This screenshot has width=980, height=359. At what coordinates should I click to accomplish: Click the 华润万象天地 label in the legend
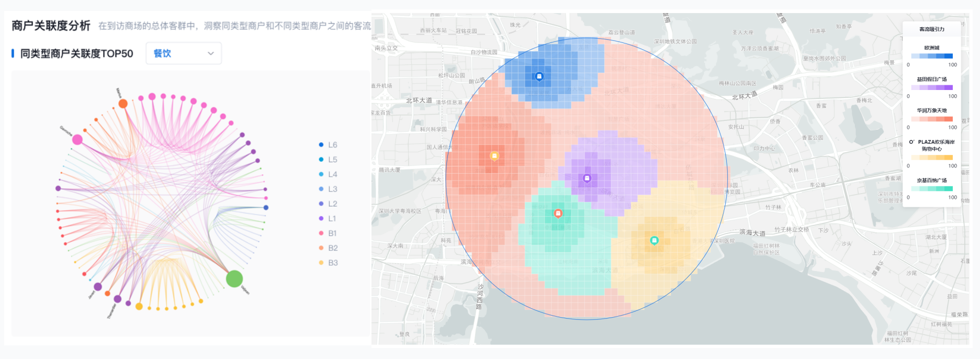pyautogui.click(x=932, y=110)
